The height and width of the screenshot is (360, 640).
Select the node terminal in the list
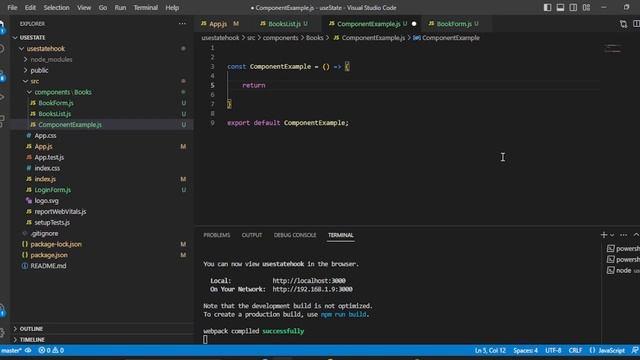point(623,270)
